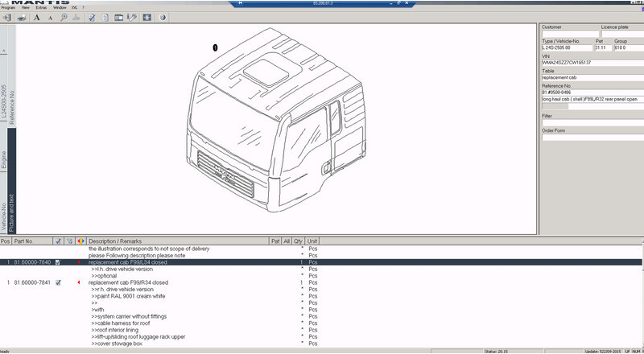Click red arrow marker in 81.60000-7841 row

click(x=78, y=282)
